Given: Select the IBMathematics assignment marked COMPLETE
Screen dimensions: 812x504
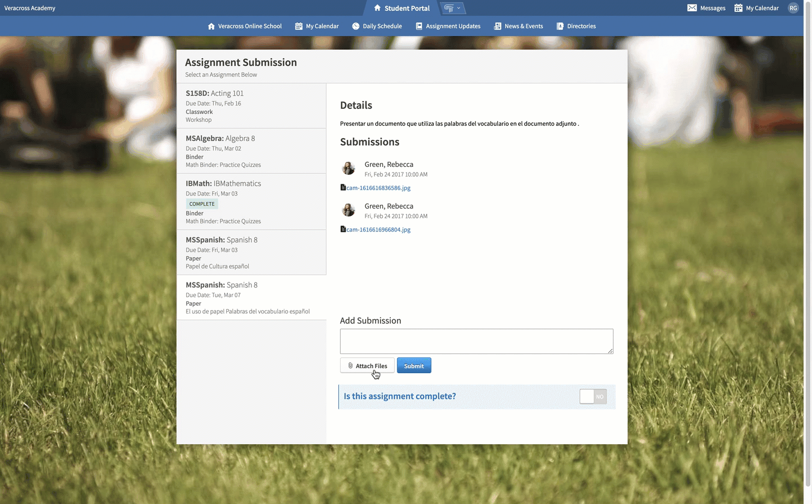Looking at the screenshot, I should click(x=251, y=201).
